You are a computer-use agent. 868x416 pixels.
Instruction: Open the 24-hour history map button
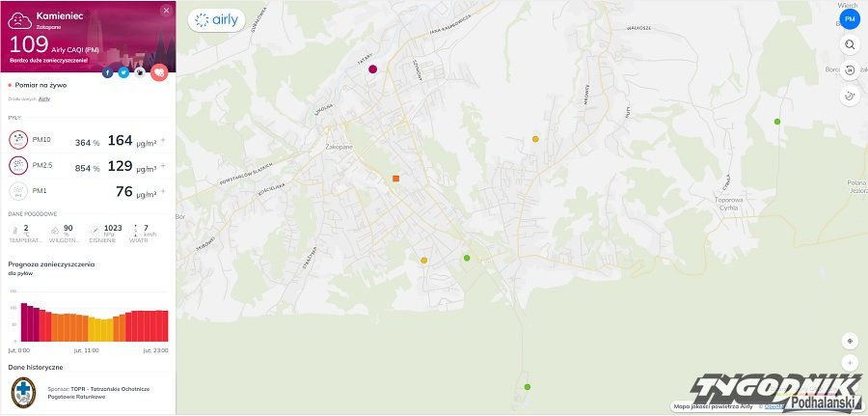pyautogui.click(x=850, y=70)
